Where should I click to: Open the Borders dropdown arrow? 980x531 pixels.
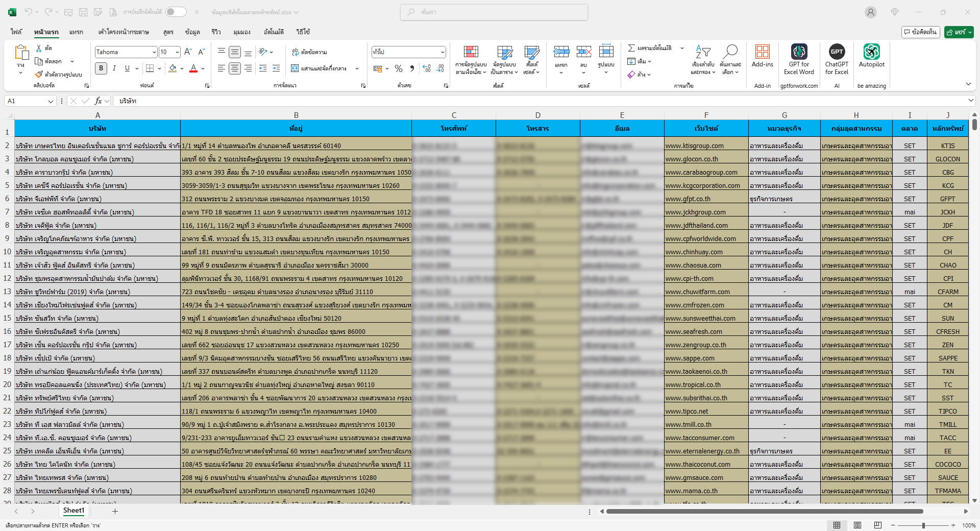160,68
